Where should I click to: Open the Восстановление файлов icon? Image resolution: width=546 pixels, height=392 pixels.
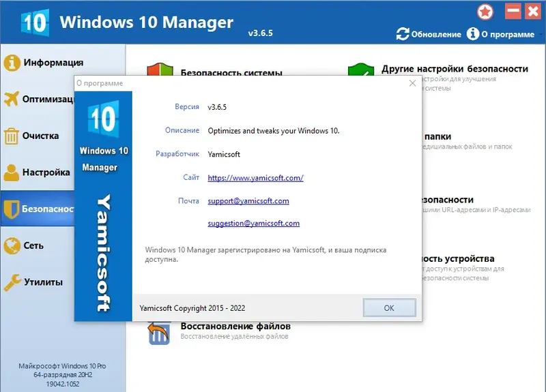[159, 333]
